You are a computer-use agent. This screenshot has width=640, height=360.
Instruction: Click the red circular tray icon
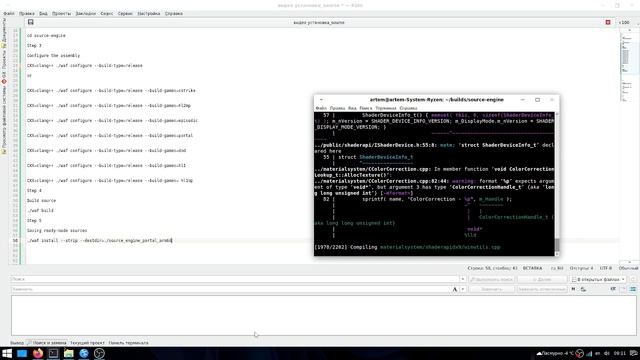point(579,353)
